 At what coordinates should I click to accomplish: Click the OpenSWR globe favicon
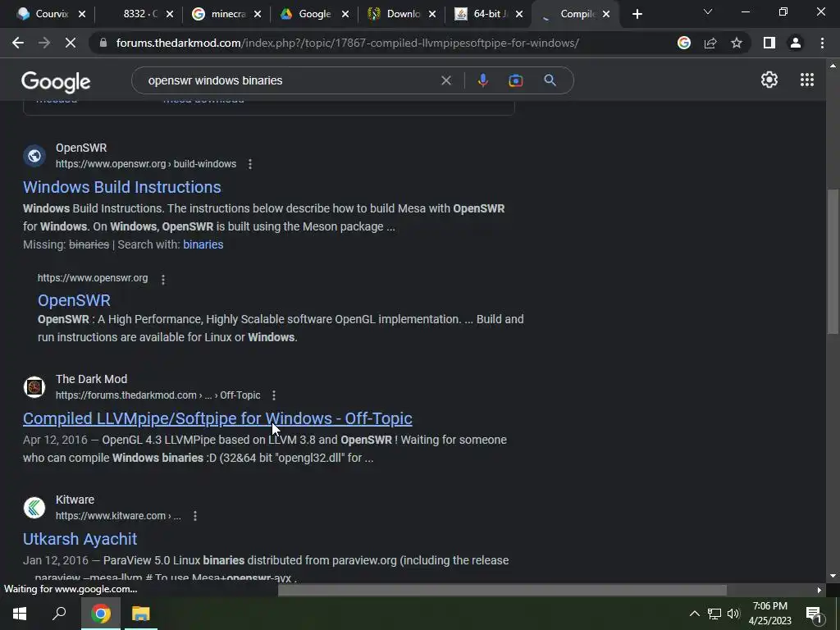(x=34, y=156)
